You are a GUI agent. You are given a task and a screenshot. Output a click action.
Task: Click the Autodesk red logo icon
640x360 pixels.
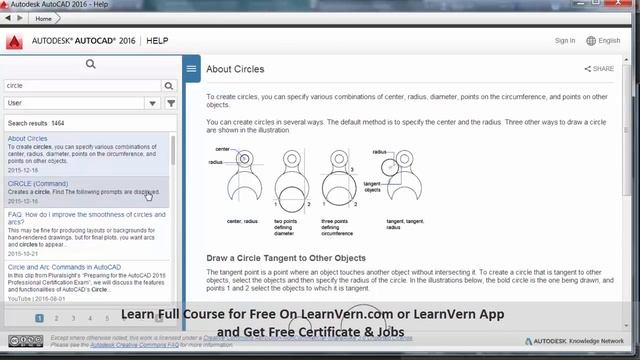[x=14, y=42]
